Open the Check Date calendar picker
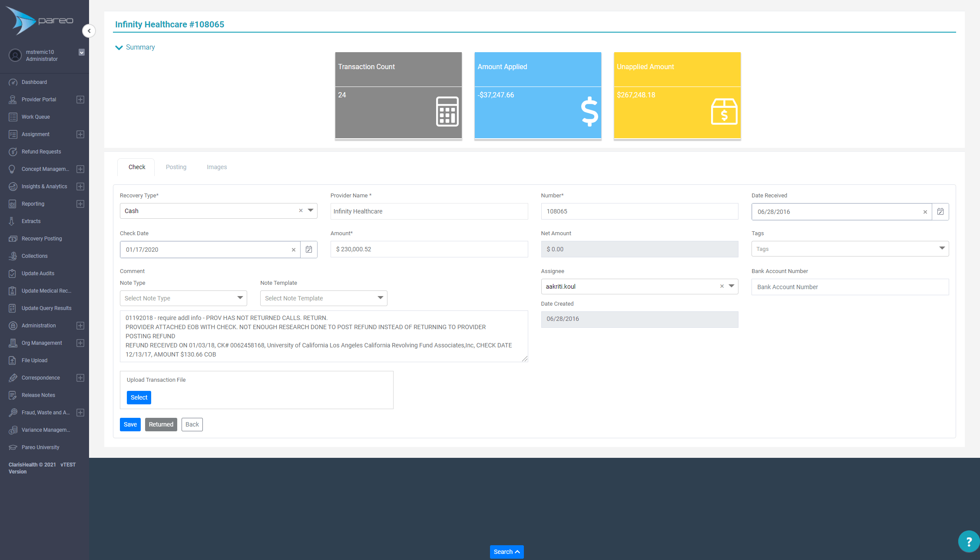The height and width of the screenshot is (560, 980). 309,250
